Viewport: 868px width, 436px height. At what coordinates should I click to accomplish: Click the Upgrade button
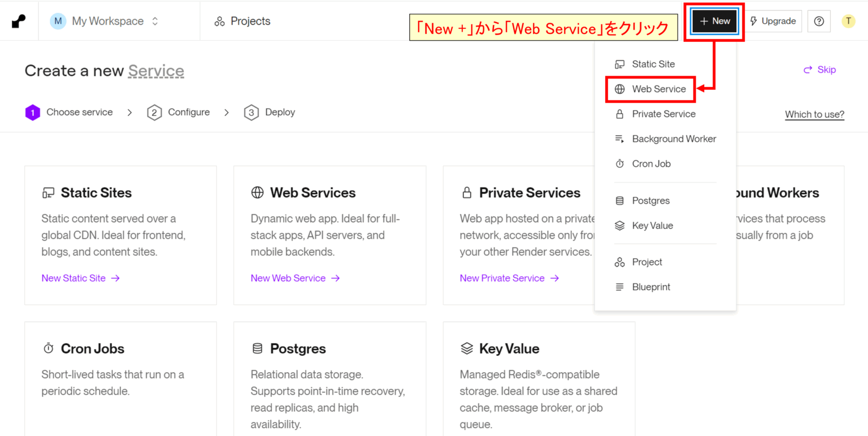pyautogui.click(x=772, y=21)
